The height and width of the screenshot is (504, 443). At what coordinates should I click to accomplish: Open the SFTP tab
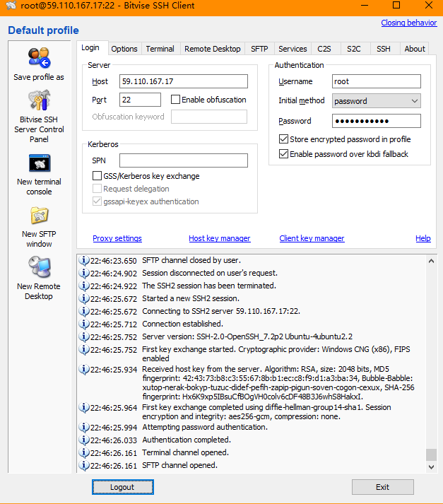pyautogui.click(x=259, y=49)
